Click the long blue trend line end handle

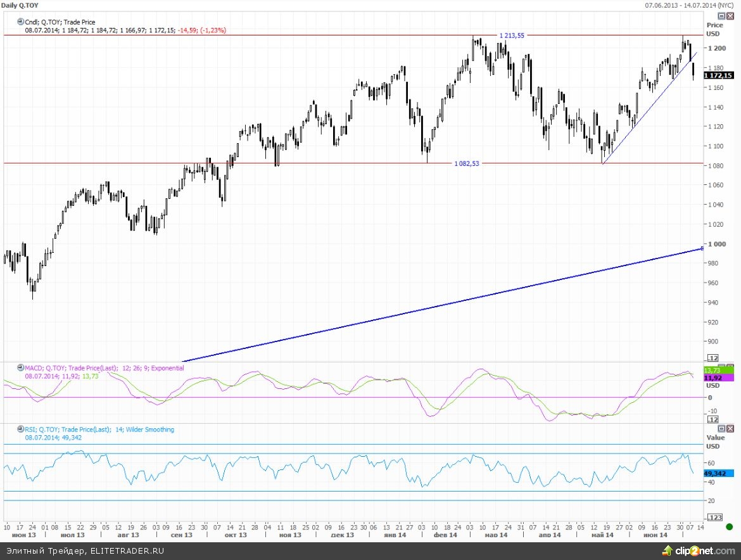click(702, 248)
